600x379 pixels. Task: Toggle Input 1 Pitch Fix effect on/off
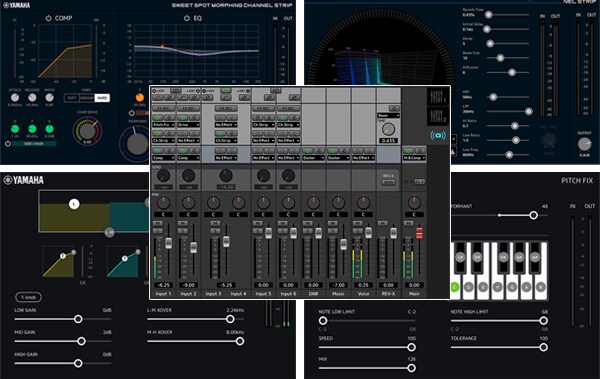[158, 117]
